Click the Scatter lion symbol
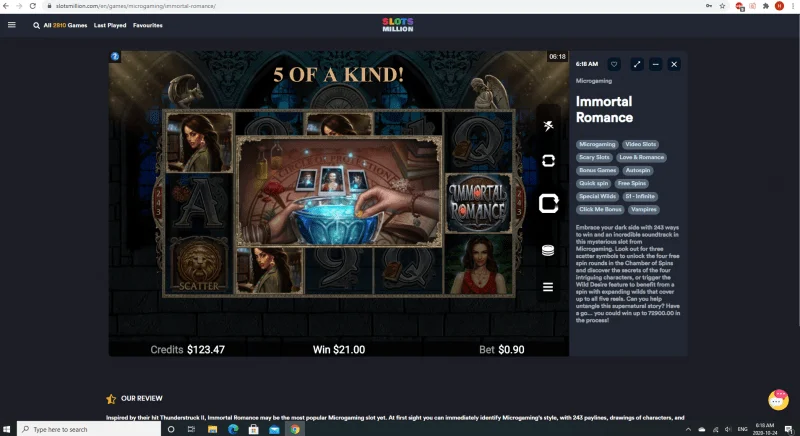 click(199, 265)
